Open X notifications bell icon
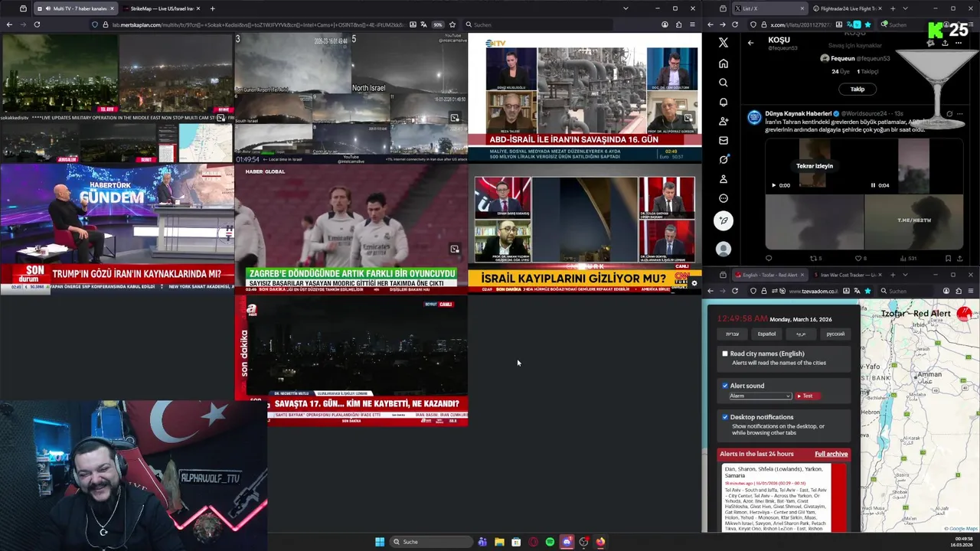This screenshot has height=551, width=980. pos(724,102)
